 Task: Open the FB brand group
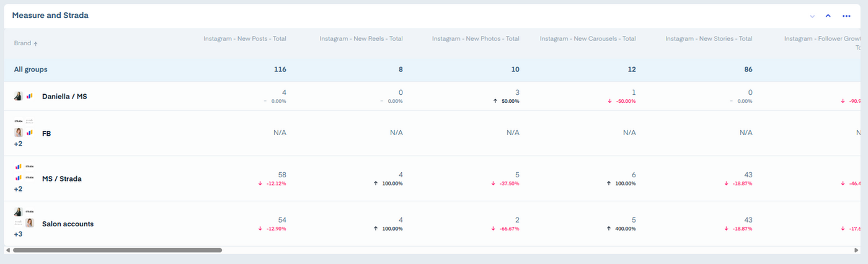[46, 133]
